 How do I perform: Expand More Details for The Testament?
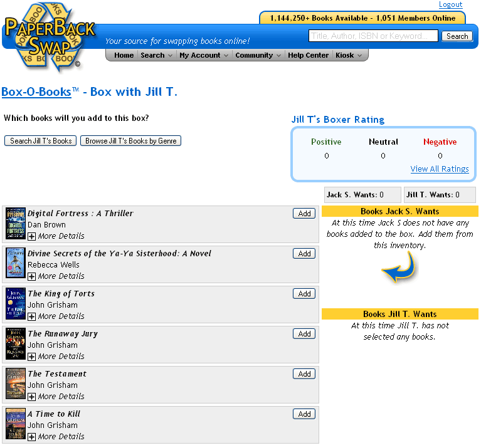(56, 397)
